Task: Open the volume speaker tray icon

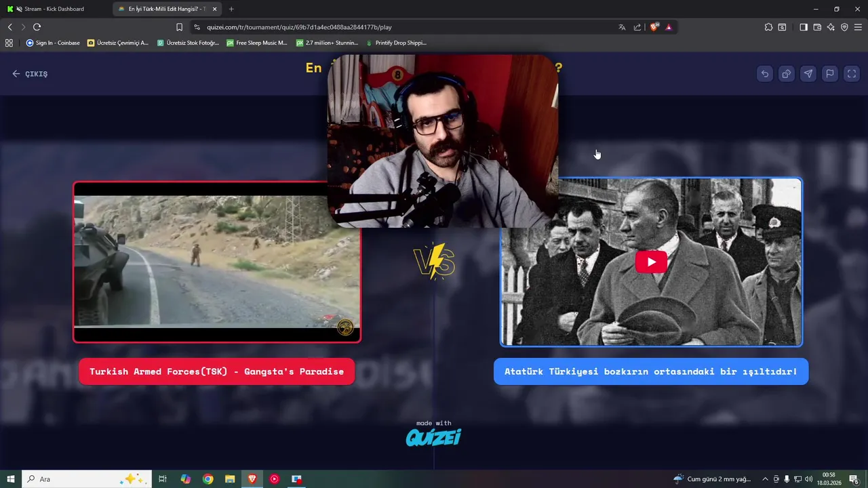Action: click(808, 479)
